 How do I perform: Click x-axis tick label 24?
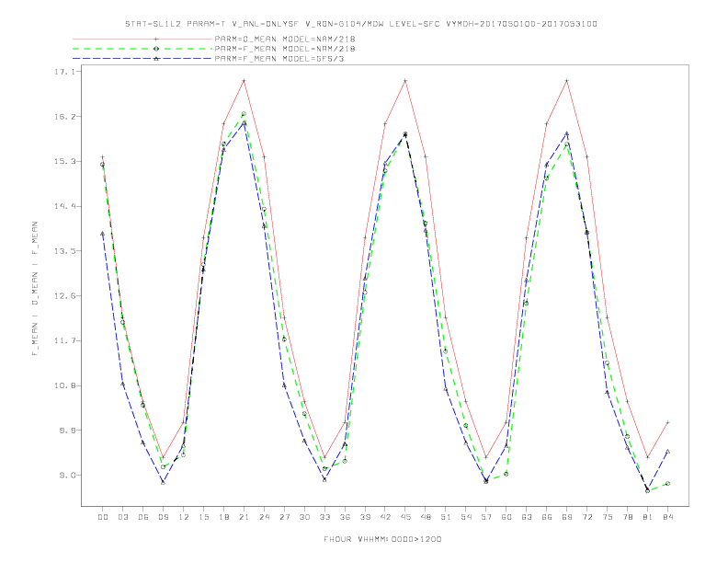pos(264,517)
